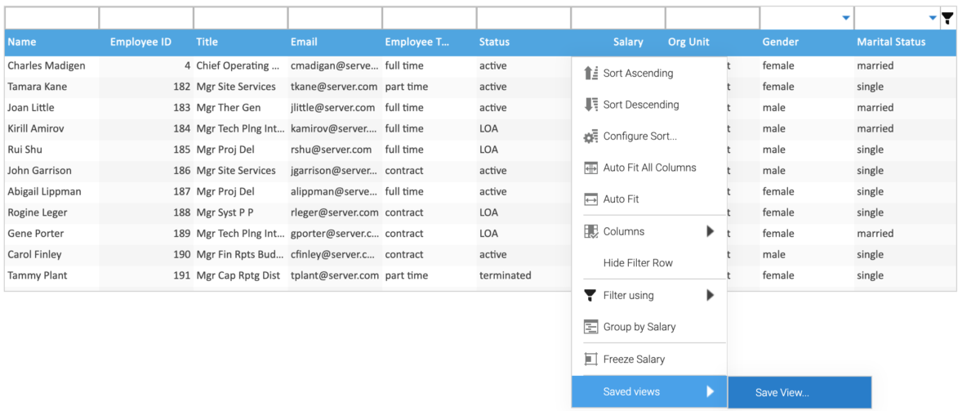This screenshot has height=411, width=980.
Task: Click the Mgr Syst P P title cell
Action: (x=240, y=212)
